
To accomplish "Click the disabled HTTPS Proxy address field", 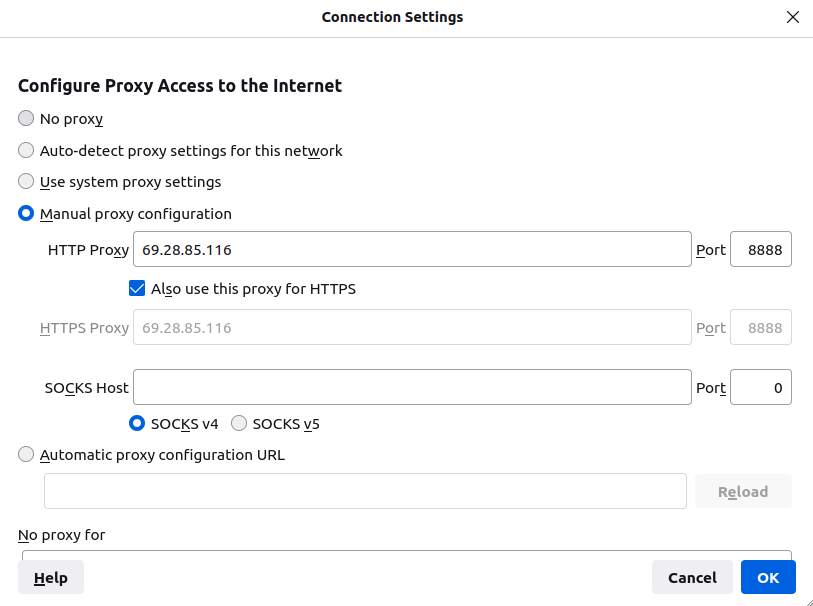I will (x=412, y=328).
